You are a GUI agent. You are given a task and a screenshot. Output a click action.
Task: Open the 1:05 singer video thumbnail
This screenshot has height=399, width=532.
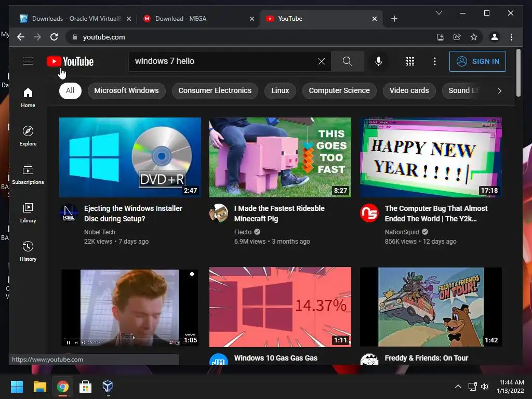point(130,307)
